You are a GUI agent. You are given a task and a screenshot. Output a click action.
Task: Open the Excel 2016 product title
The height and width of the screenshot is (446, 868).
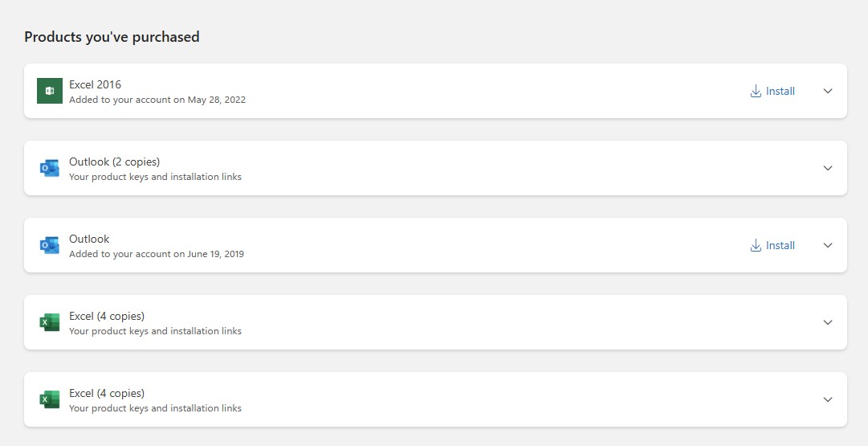click(96, 84)
